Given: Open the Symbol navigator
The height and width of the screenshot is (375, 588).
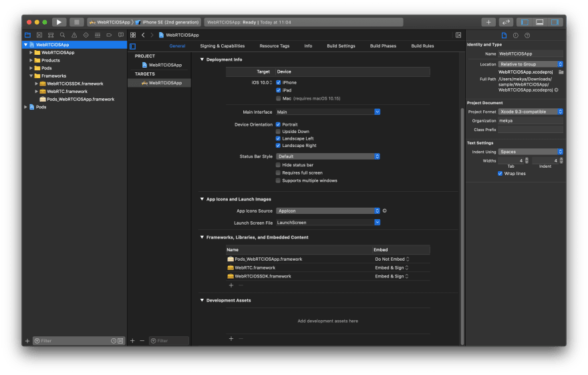Looking at the screenshot, I should (x=51, y=35).
